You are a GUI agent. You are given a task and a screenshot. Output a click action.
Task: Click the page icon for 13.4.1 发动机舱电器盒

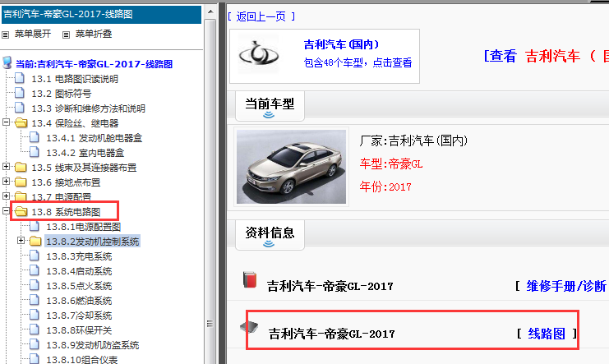[35, 137]
